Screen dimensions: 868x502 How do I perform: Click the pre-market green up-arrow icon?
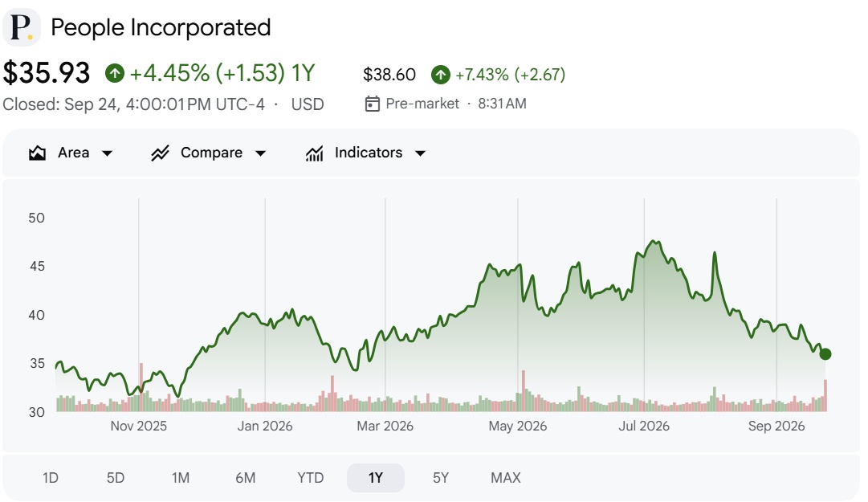point(441,75)
